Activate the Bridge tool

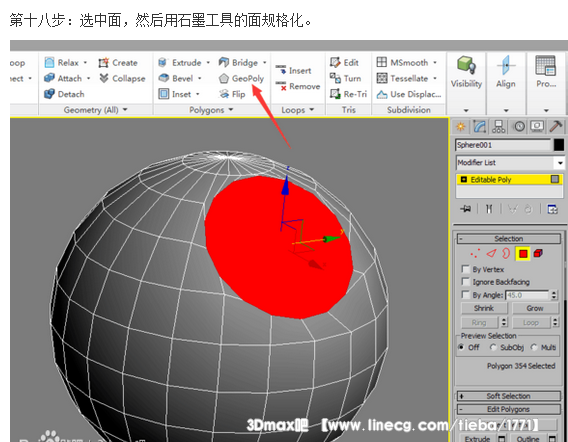(238, 63)
